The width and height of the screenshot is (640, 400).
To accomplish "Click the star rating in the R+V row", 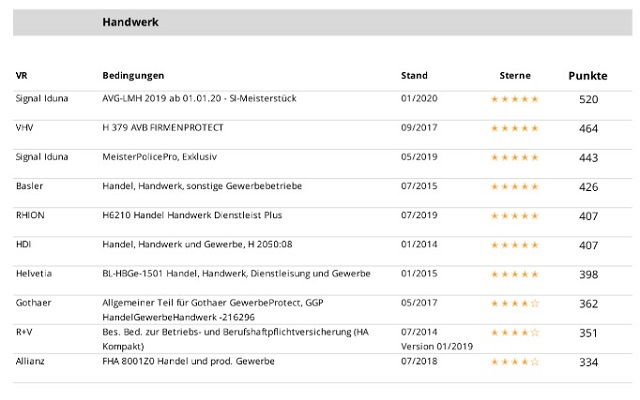I will (x=514, y=332).
